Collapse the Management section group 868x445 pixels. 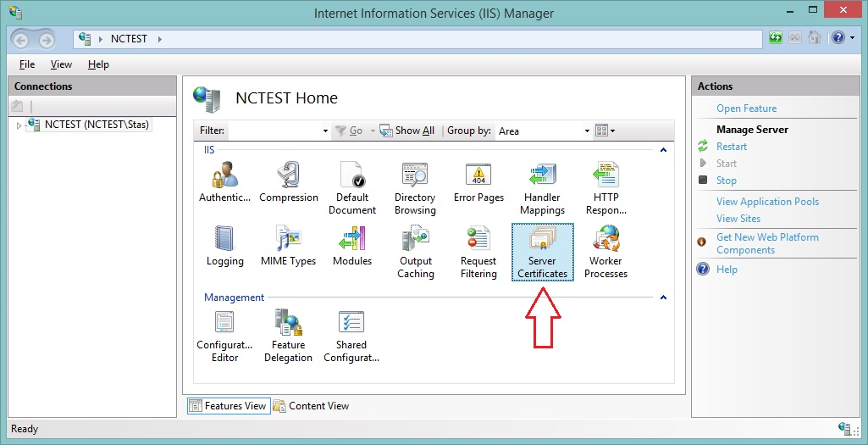coord(663,298)
